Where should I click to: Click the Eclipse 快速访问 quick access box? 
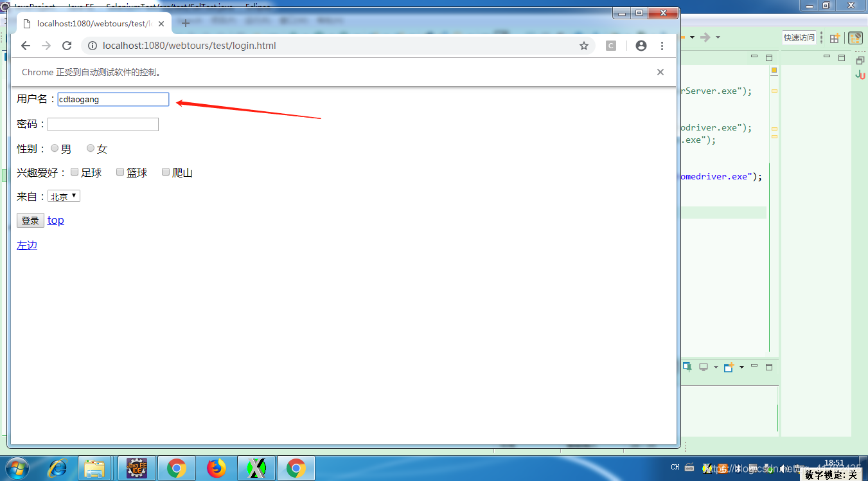(799, 38)
